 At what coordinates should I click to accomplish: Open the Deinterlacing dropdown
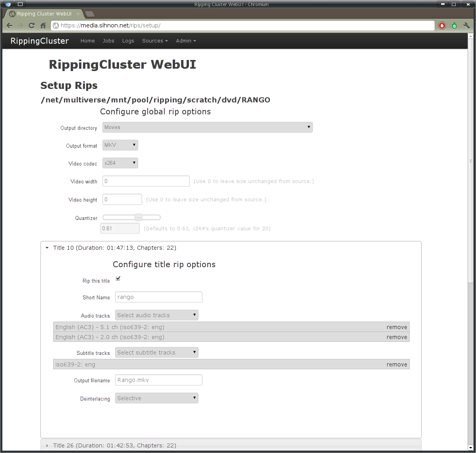[x=156, y=398]
